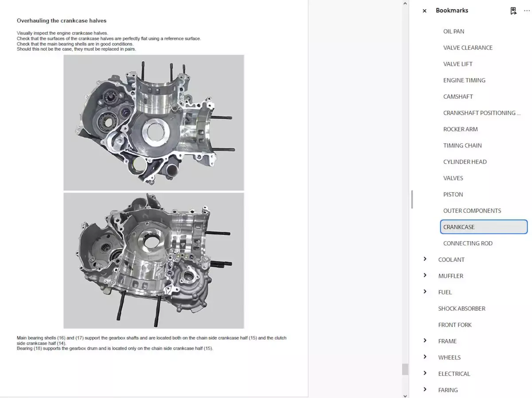The width and height of the screenshot is (532, 398).
Task: Close the Bookmarks panel
Action: (x=424, y=11)
